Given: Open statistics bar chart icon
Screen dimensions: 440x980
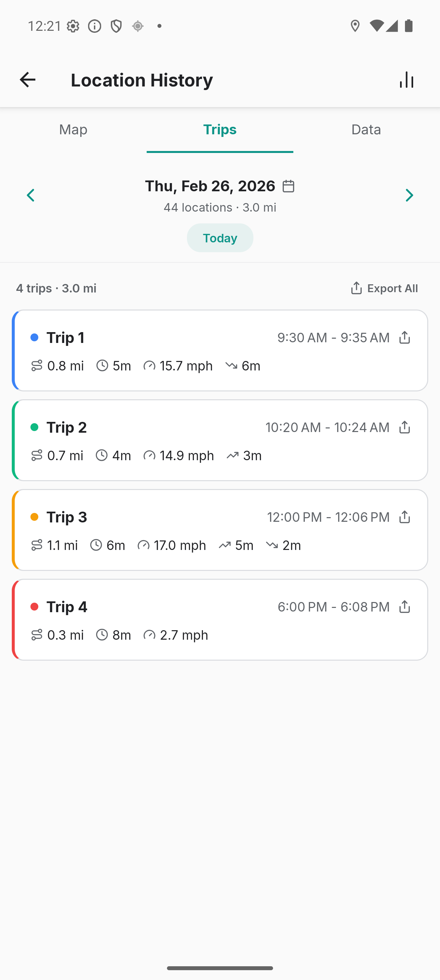Looking at the screenshot, I should coord(407,80).
